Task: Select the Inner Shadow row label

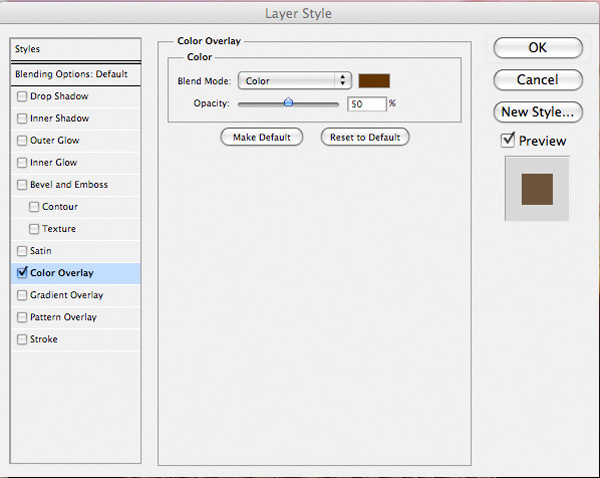Action: 59,118
